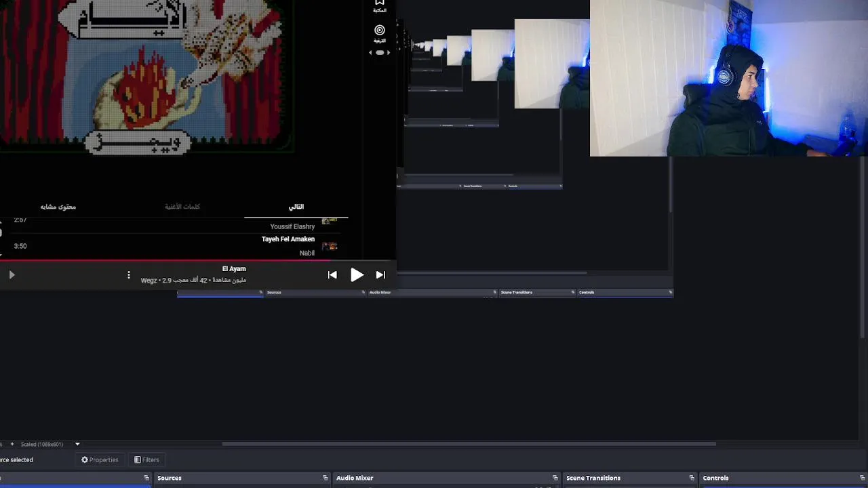Screen dimensions: 868x488
Task: Undock the Scene Transitions panel
Action: [x=692, y=478]
